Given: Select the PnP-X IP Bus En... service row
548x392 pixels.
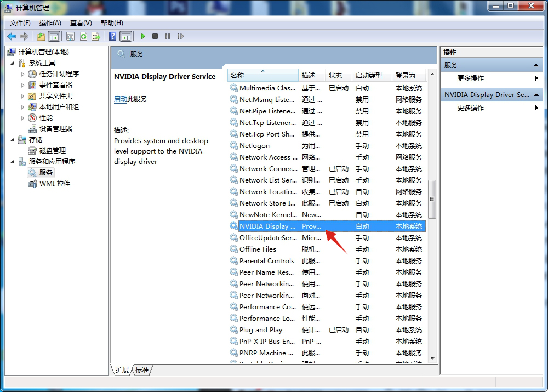Looking at the screenshot, I should click(327, 342).
